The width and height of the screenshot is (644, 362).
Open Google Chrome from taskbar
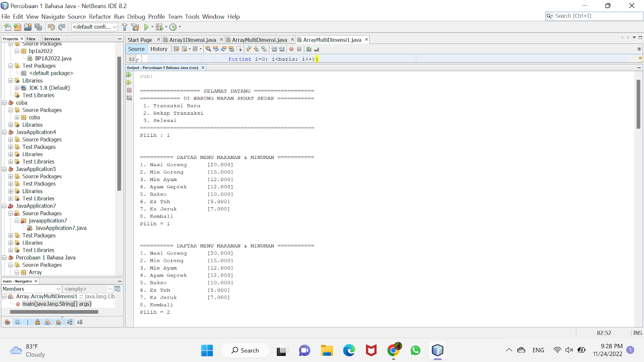(393, 351)
